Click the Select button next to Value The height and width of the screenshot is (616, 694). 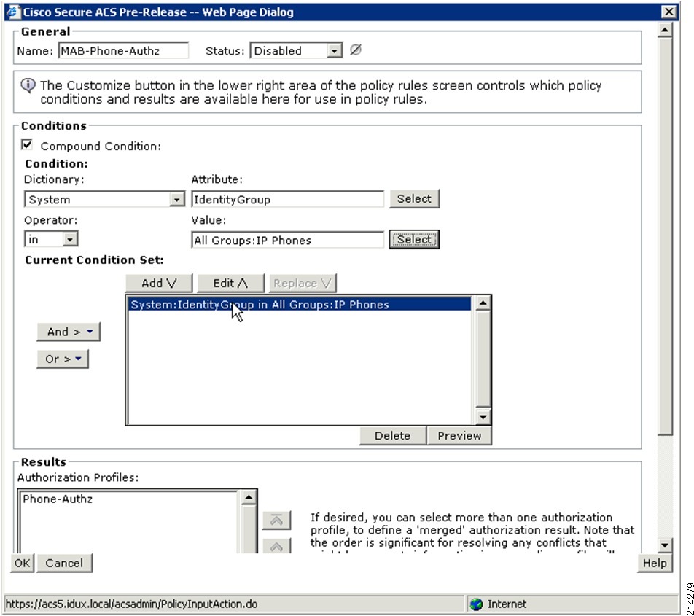414,239
